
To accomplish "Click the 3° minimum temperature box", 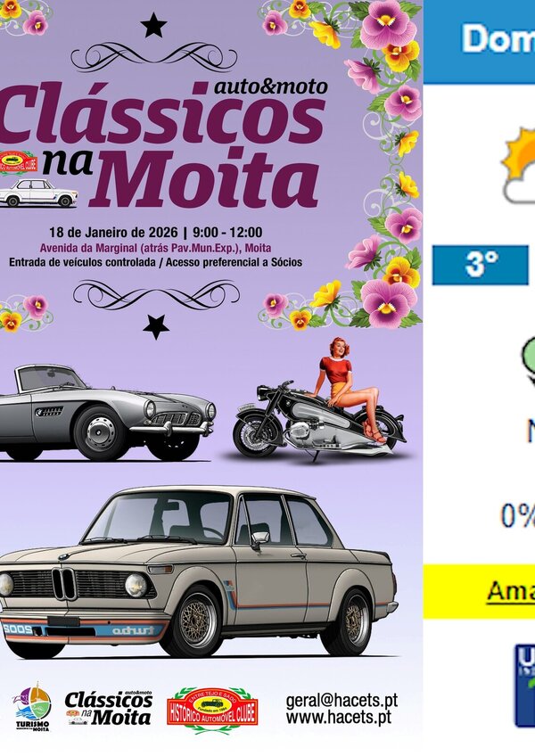I will coord(480,265).
